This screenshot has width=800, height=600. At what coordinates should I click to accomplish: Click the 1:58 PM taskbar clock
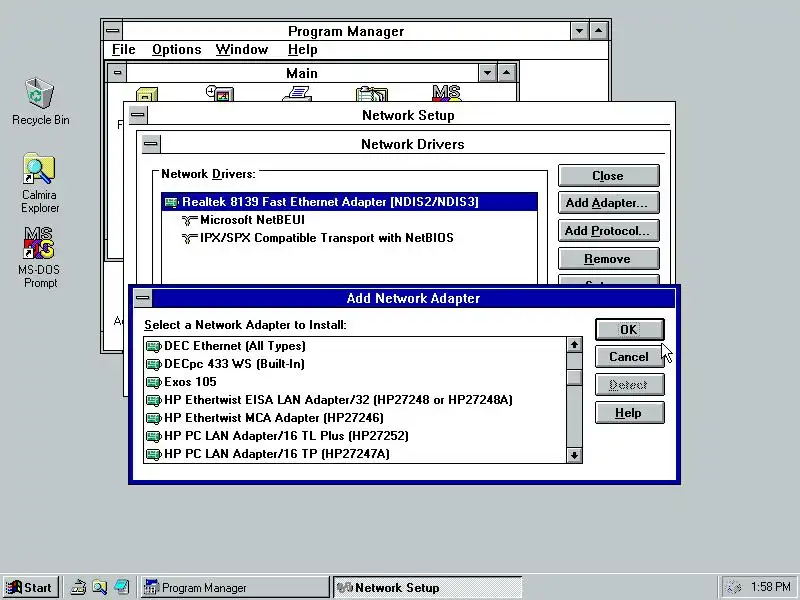pos(771,587)
